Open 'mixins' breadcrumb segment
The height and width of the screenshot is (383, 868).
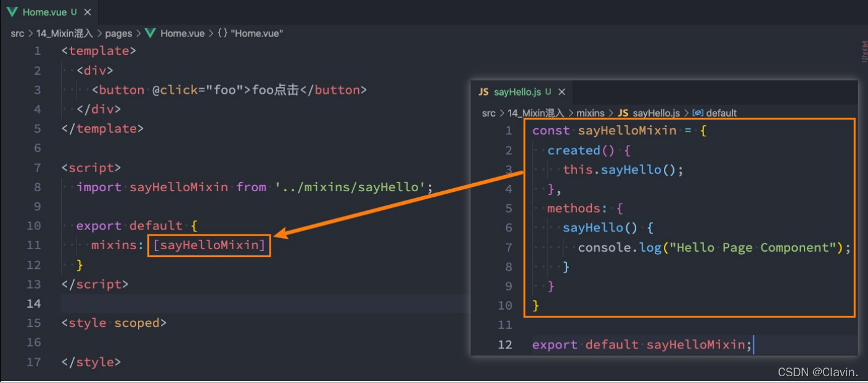click(x=591, y=113)
